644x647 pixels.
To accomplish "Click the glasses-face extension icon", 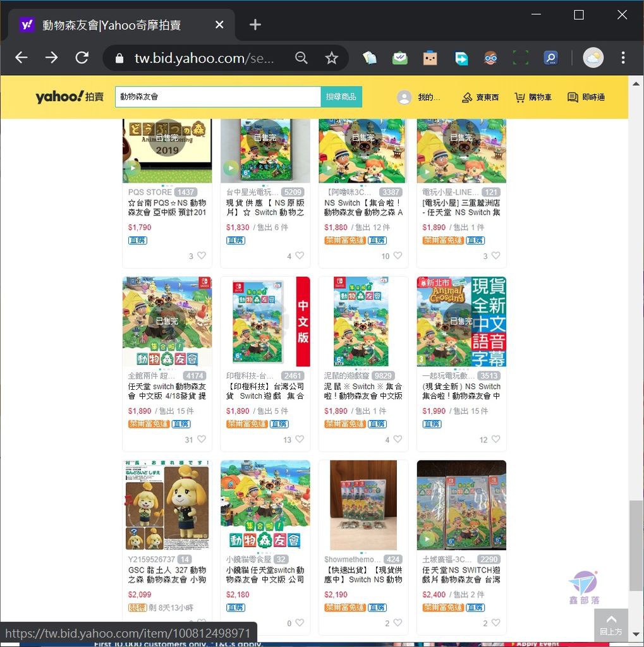I will (490, 57).
